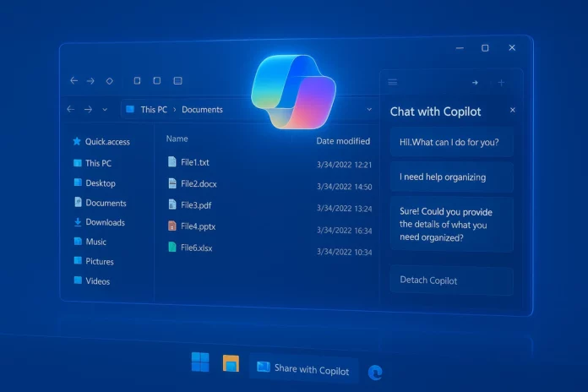Click the forward arrow beside the address bar
This screenshot has height=392, width=588.
(x=88, y=110)
